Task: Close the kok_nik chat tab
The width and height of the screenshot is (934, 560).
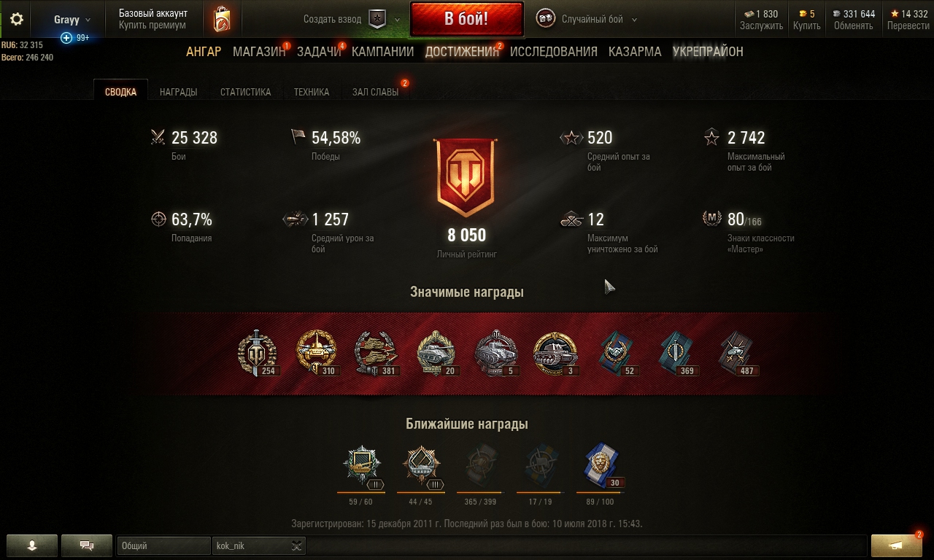Action: pos(296,545)
